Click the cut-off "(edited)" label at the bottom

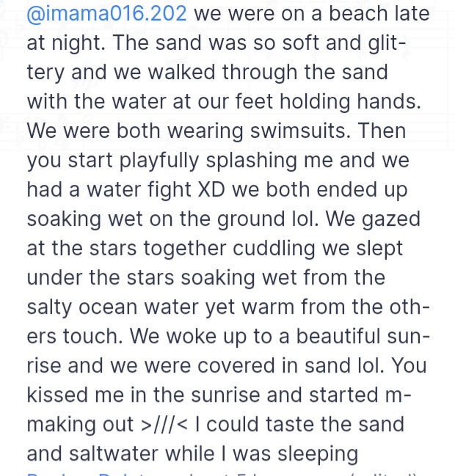[x=385, y=473]
